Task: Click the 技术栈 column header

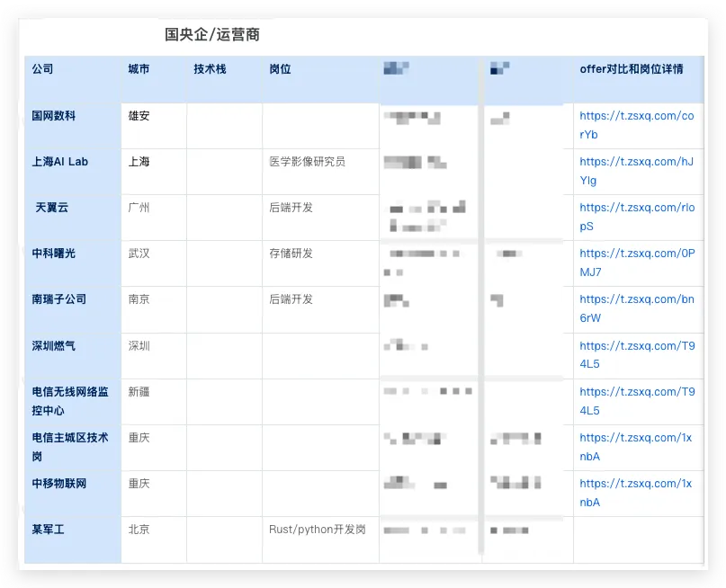Action: pyautogui.click(x=210, y=69)
